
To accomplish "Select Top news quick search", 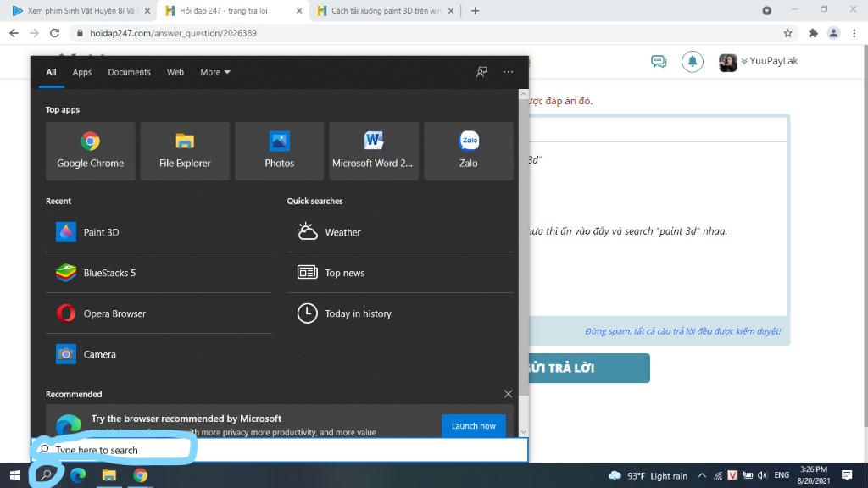I will (x=400, y=273).
